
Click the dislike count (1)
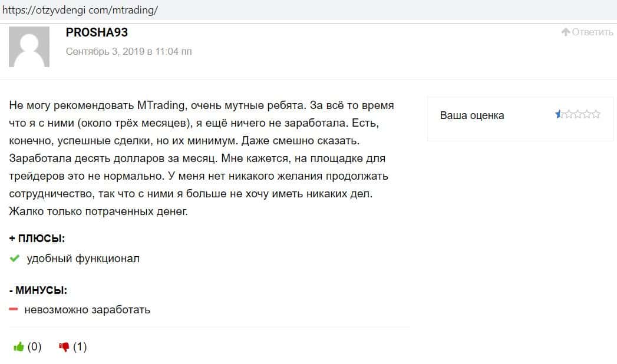coord(80,347)
